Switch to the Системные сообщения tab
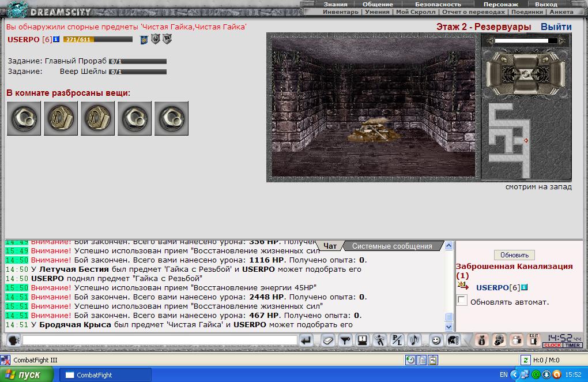This screenshot has width=588, height=382. (x=392, y=246)
